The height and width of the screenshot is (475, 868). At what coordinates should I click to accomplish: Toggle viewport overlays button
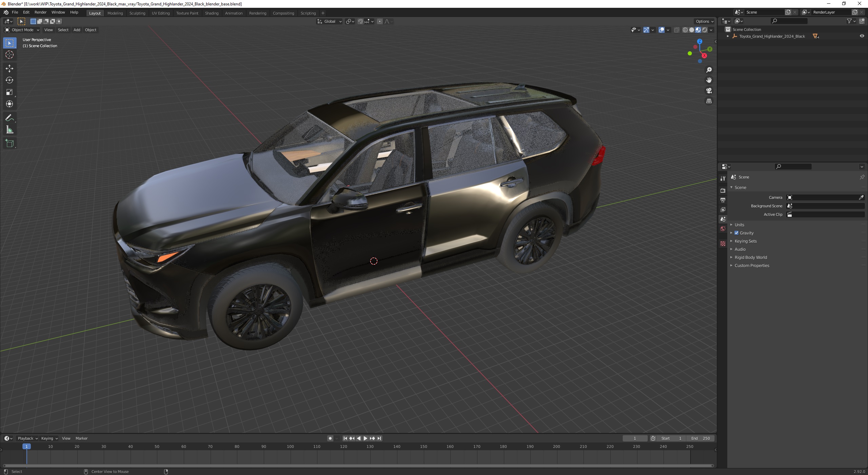[x=662, y=30]
